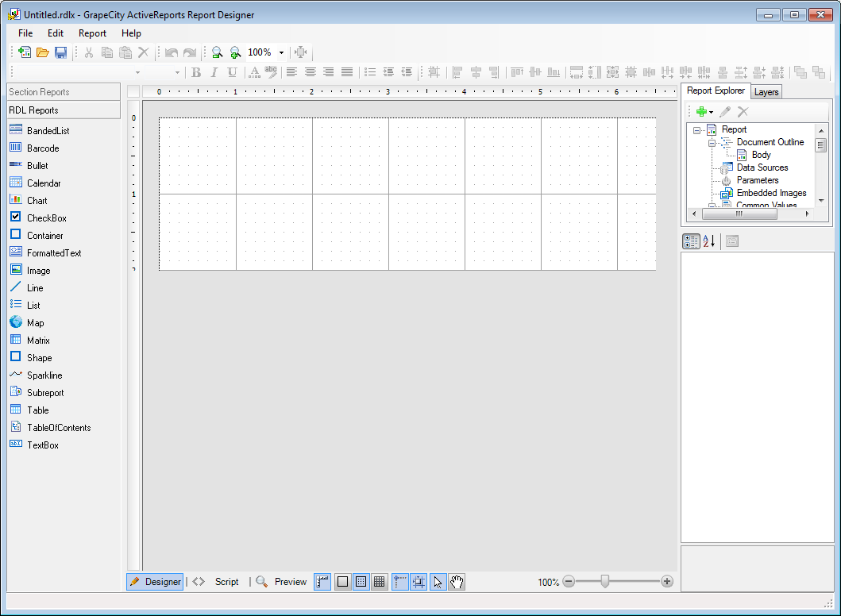The height and width of the screenshot is (616, 841).
Task: Switch to the Layers tab
Action: point(766,92)
